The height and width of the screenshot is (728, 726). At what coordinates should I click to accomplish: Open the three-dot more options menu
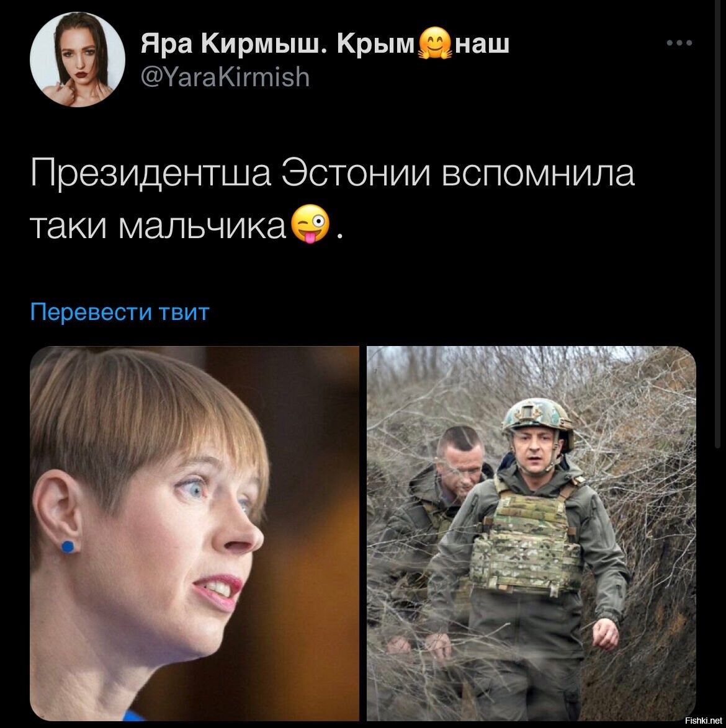(x=679, y=43)
